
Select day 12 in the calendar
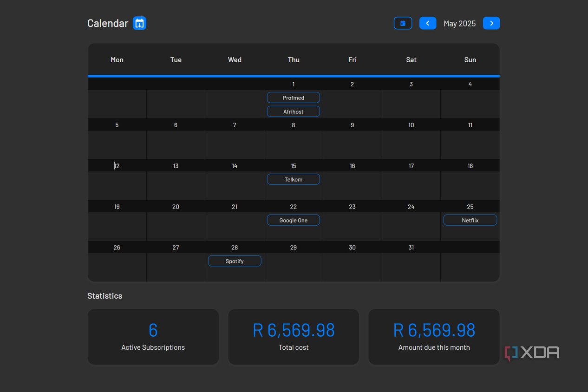coord(117,166)
